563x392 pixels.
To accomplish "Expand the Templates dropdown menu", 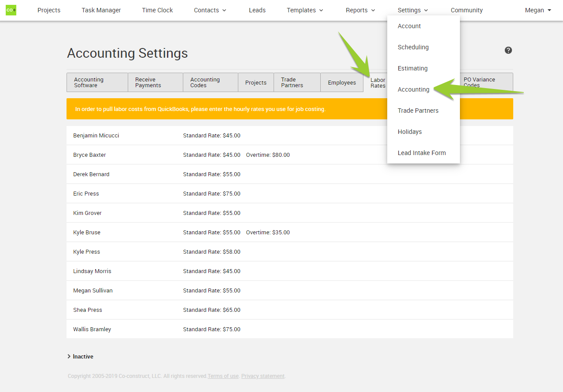I will (x=305, y=10).
